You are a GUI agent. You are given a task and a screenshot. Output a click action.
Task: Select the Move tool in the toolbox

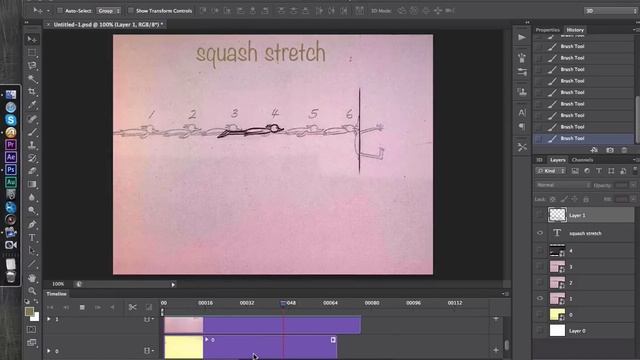tap(32, 39)
